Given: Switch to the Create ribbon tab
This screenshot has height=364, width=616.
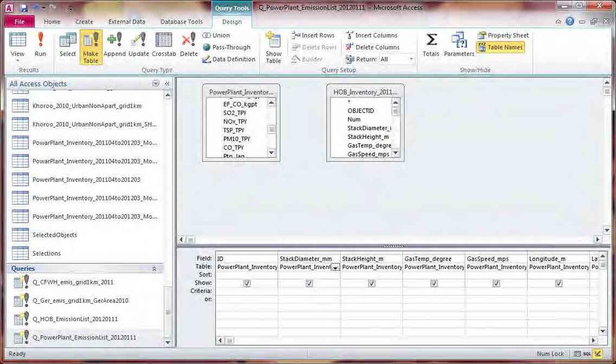Looking at the screenshot, I should coord(84,22).
